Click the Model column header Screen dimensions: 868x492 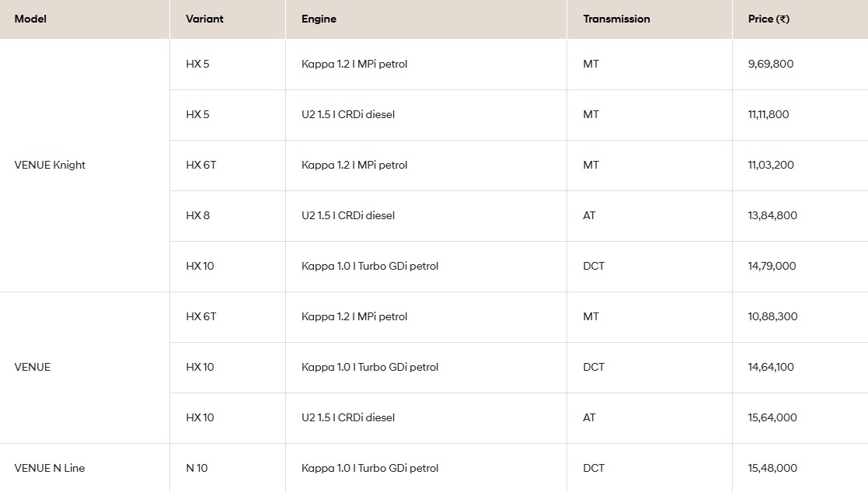31,19
